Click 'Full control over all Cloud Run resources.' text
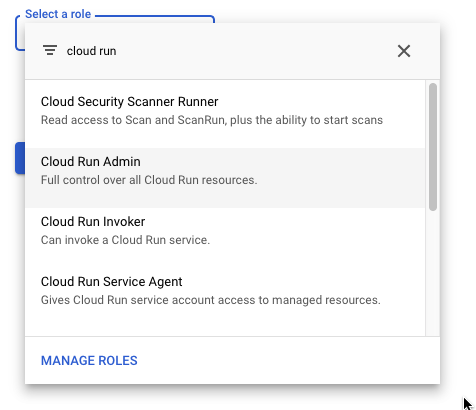 (149, 180)
